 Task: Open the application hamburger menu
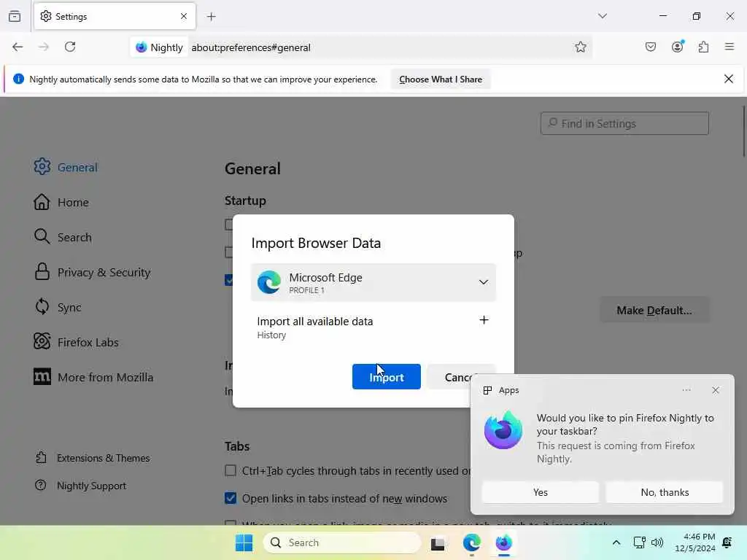729,47
